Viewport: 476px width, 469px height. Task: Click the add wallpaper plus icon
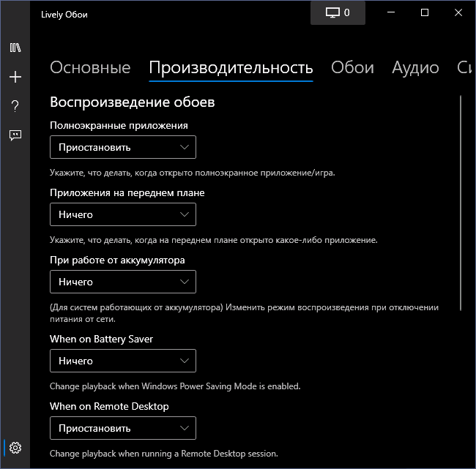click(x=15, y=77)
